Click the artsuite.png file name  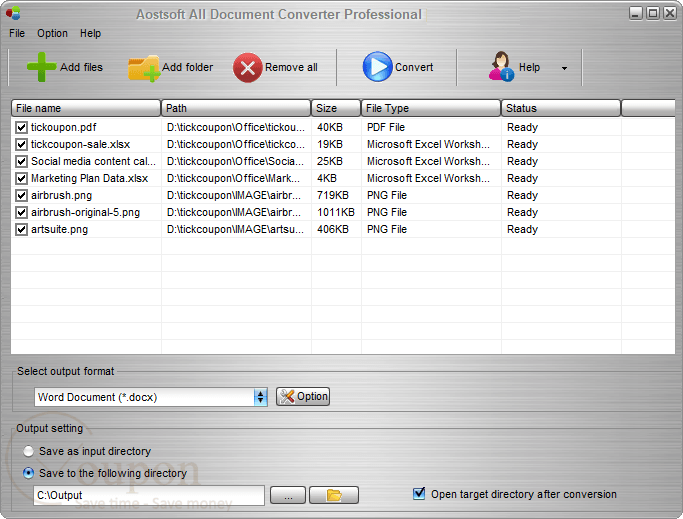(x=59, y=229)
